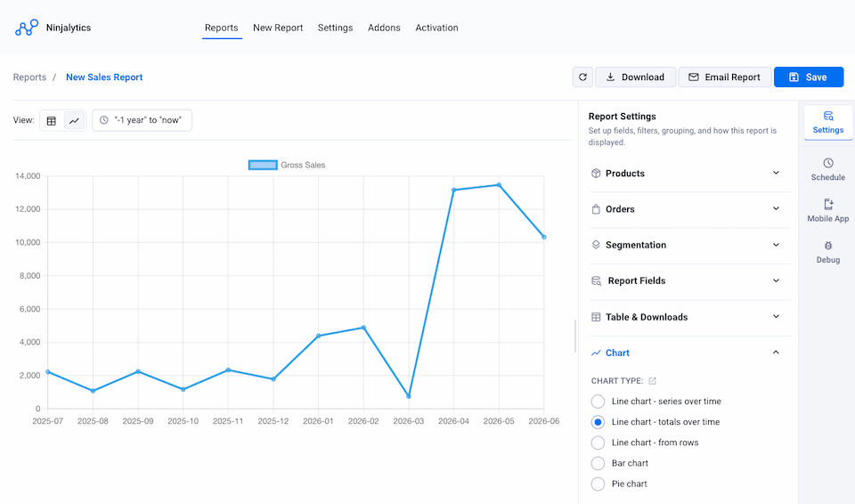Screen dimensions: 855x504
Task: Click the 2026-04 data point
Action: (x=453, y=190)
